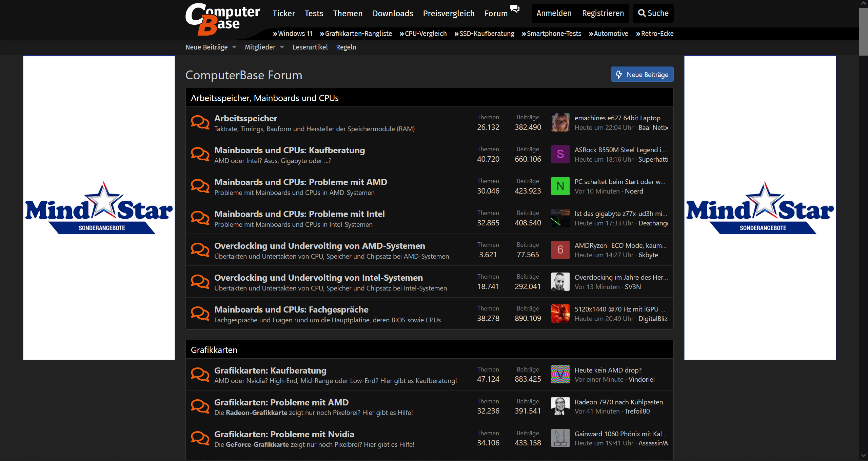
Task: Open the green N avatar of Noerd
Action: coord(560,186)
